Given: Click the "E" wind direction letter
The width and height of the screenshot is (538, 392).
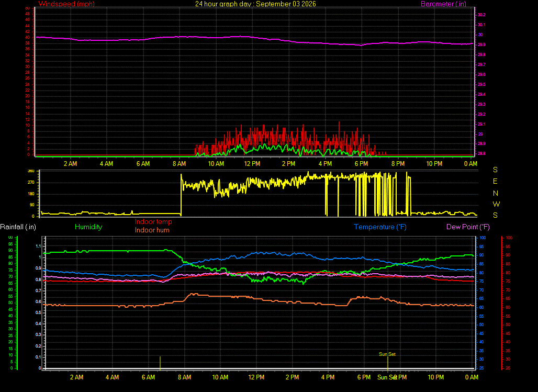Looking at the screenshot, I should click(x=495, y=181).
